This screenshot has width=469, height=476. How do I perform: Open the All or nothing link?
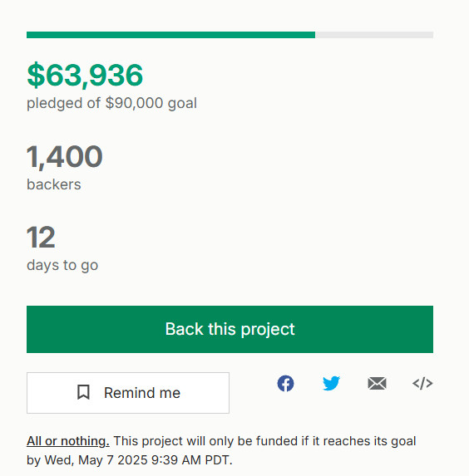(68, 441)
